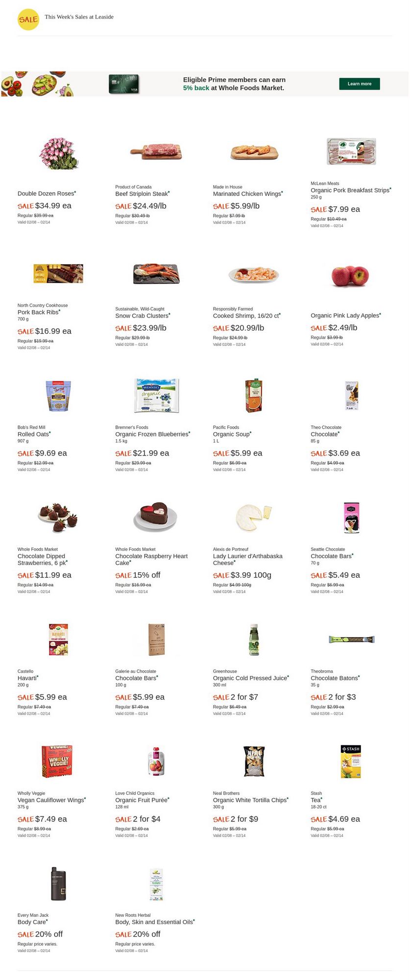Click the Castello Havarti package image
Image resolution: width=410 pixels, height=980 pixels.
pyautogui.click(x=58, y=639)
